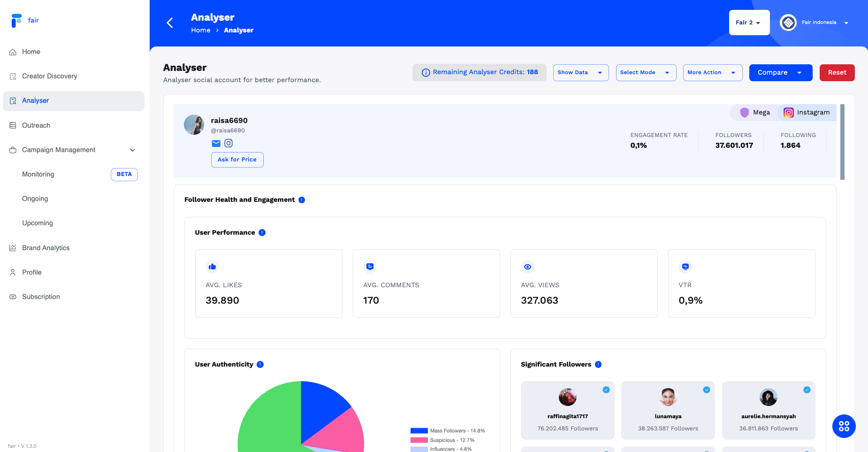This screenshot has width=868, height=452.
Task: Click the Followers value 37.601.017
Action: (734, 146)
